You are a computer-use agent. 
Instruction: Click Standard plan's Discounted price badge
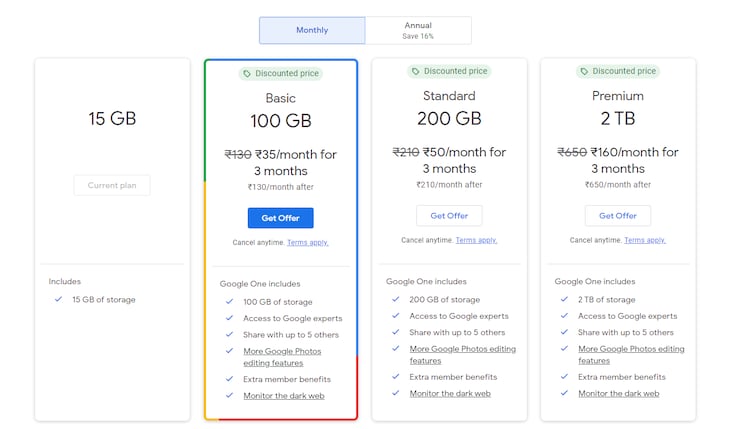point(450,72)
